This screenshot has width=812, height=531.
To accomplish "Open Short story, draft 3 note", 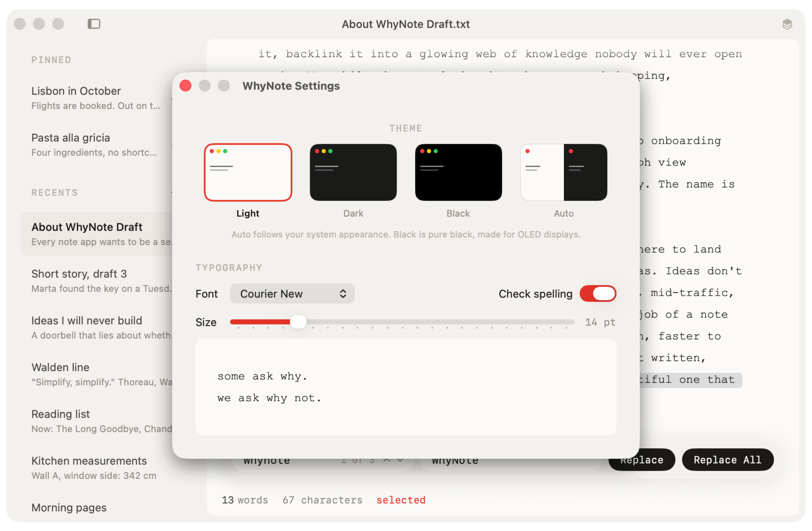I will 97,281.
